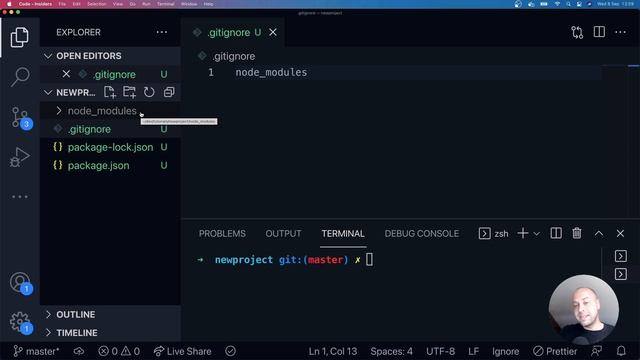Image resolution: width=640 pixels, height=360 pixels.
Task: Open the Manage gear icon
Action: coord(20,322)
